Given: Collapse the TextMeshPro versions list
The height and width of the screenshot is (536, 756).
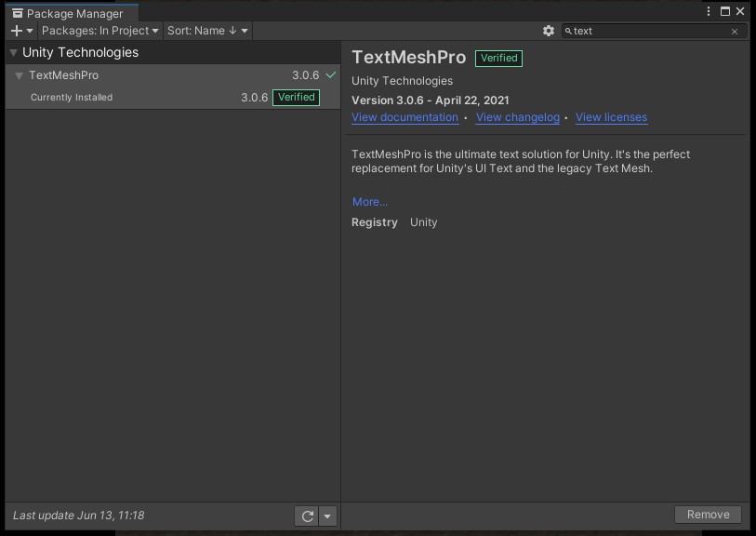Looking at the screenshot, I should 19,75.
